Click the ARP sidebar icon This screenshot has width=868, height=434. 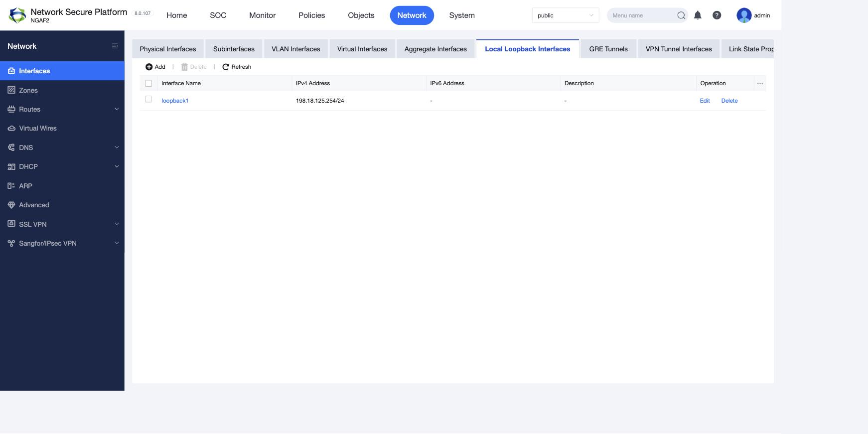coord(11,186)
